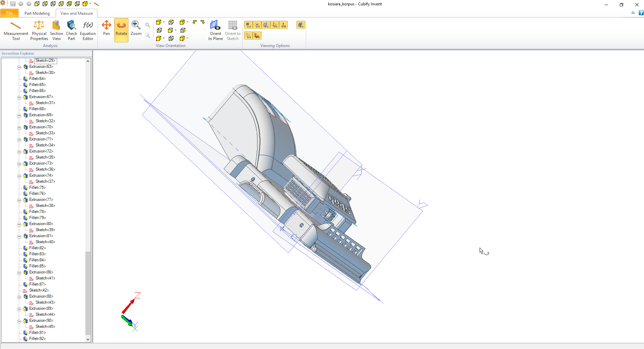Image resolution: width=644 pixels, height=349 pixels.
Task: Open the help question mark icon
Action: tap(641, 13)
